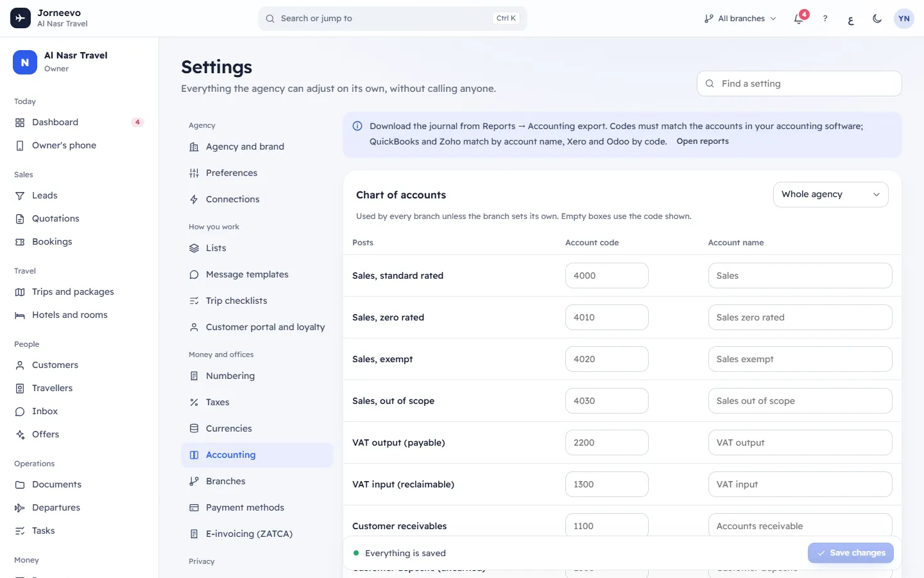Image resolution: width=924 pixels, height=578 pixels.
Task: Open Dashboard in the sidebar
Action: (80, 122)
